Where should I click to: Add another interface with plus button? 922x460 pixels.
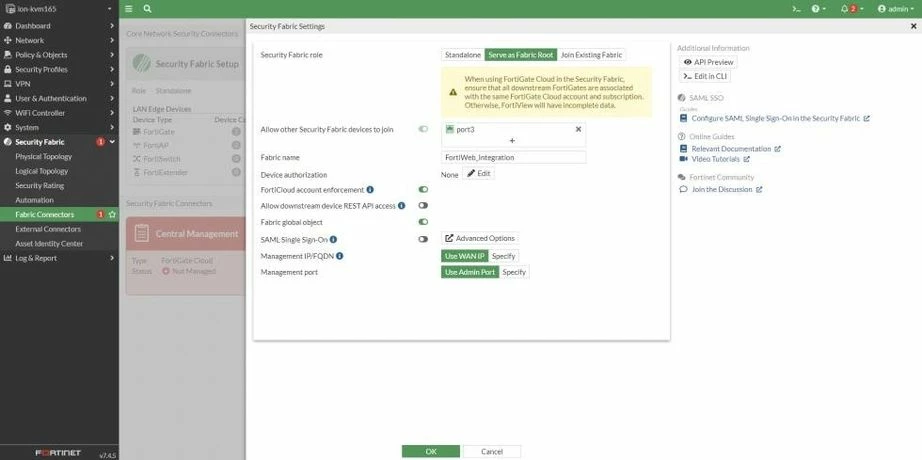click(x=512, y=141)
